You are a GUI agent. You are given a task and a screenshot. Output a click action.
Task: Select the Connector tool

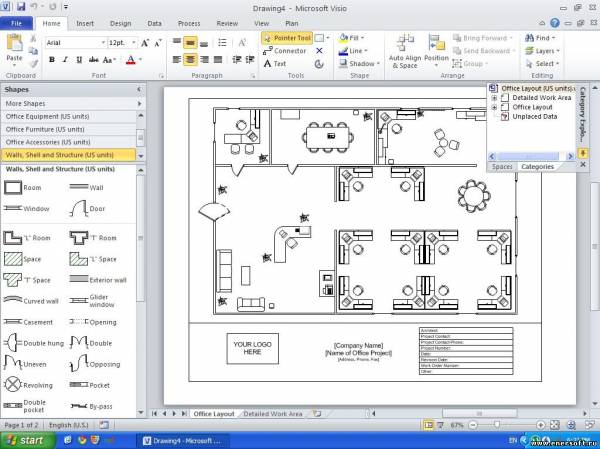point(285,51)
